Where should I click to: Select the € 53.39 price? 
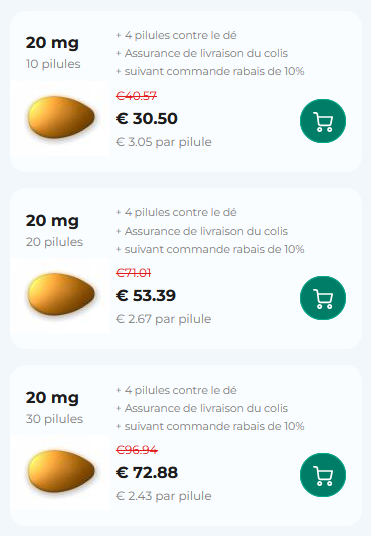146,295
